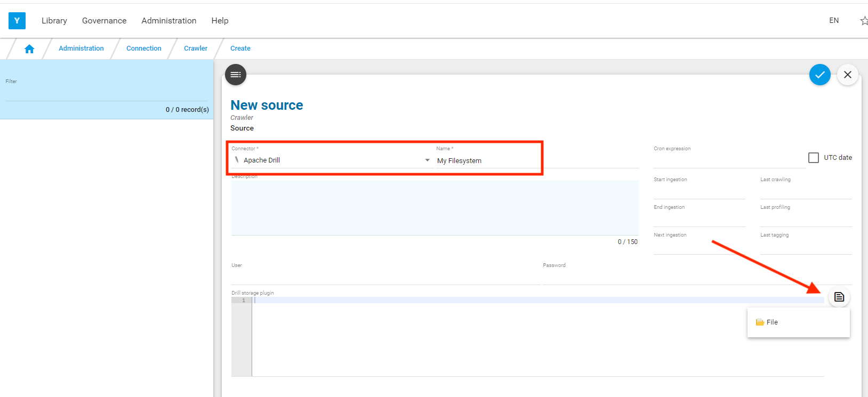This screenshot has height=397, width=868.
Task: Click the Description text area
Action: pos(435,208)
